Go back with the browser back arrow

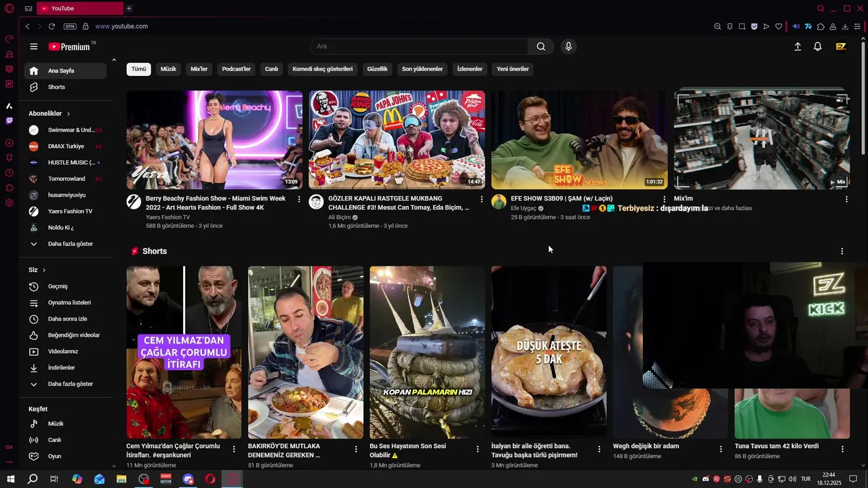point(27,26)
